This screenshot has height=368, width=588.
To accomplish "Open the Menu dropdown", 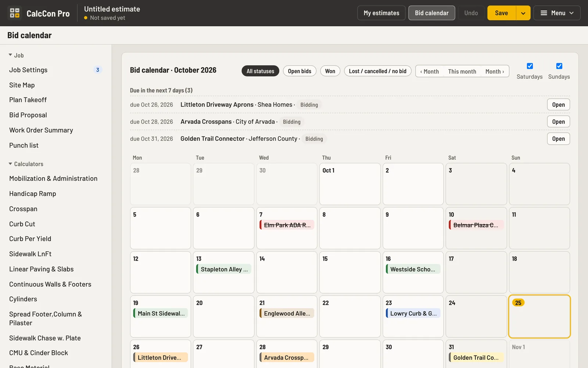I will click(x=557, y=13).
